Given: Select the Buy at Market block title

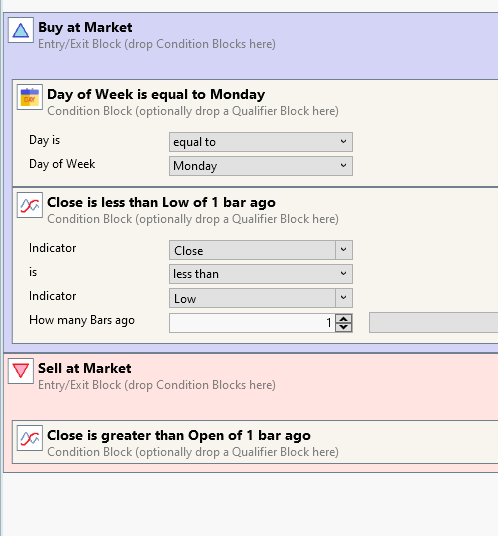Looking at the screenshot, I should pyautogui.click(x=85, y=27).
